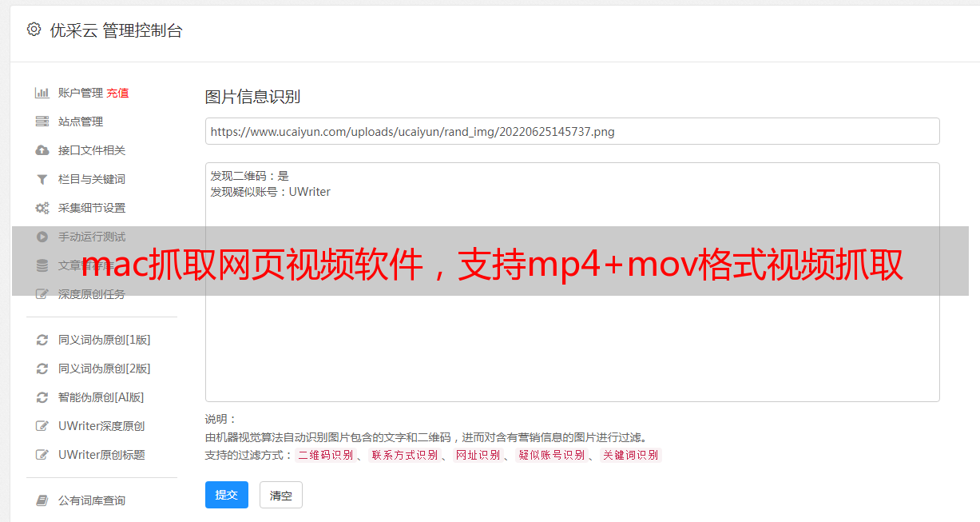Open UWriter深度原创 via its edit icon
This screenshot has width=980, height=522.
point(42,426)
